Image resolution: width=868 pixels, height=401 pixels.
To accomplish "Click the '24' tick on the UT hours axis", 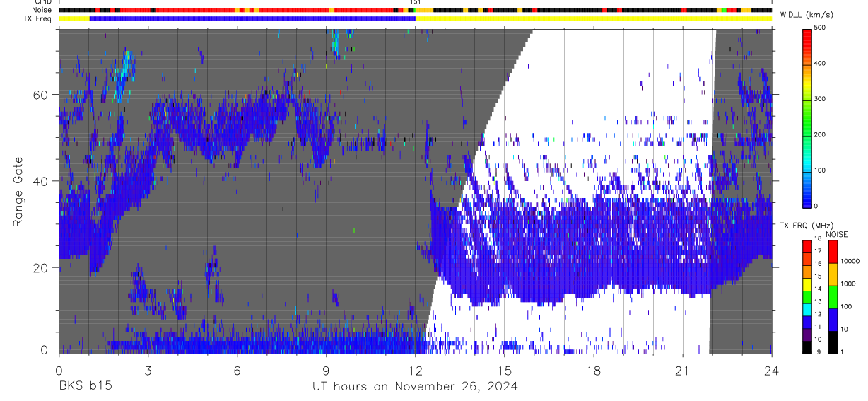I will [x=772, y=370].
